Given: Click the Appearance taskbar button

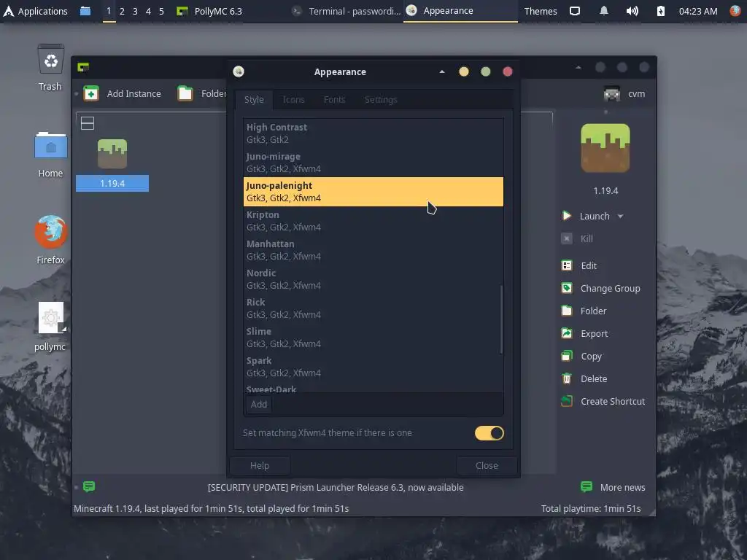Looking at the screenshot, I should tap(461, 11).
